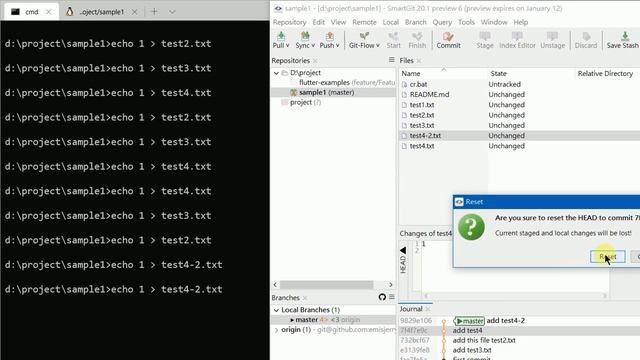Confirm with the Reset button in dialog
640x360 pixels.
click(x=607, y=256)
